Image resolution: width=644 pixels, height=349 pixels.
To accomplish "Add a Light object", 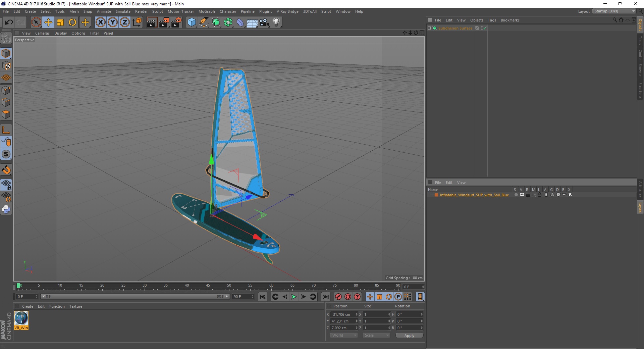I will point(276,22).
